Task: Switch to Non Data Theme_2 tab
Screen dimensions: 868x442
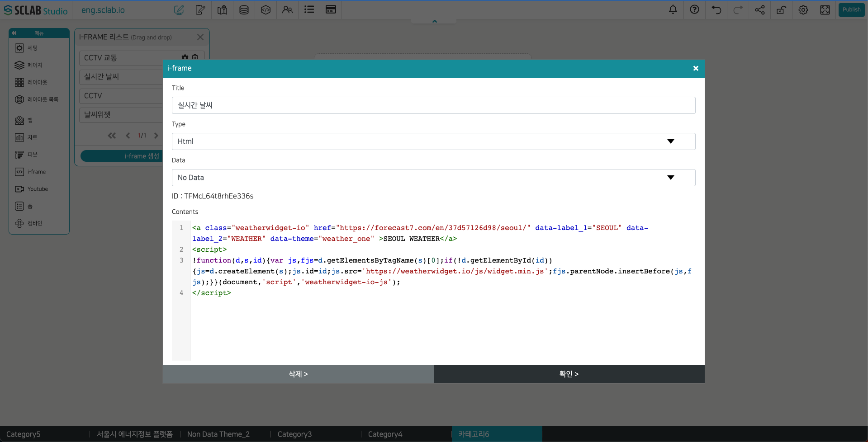Action: coord(225,434)
